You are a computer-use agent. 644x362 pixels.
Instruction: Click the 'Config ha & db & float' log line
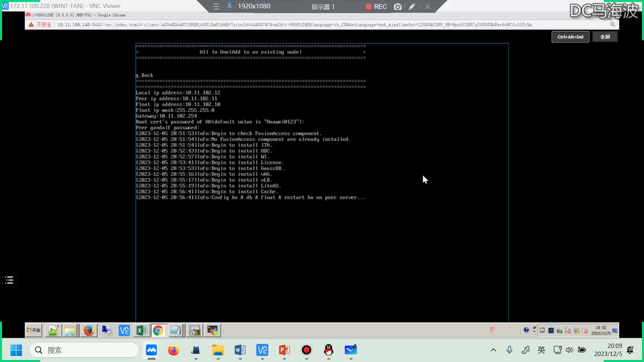click(251, 198)
